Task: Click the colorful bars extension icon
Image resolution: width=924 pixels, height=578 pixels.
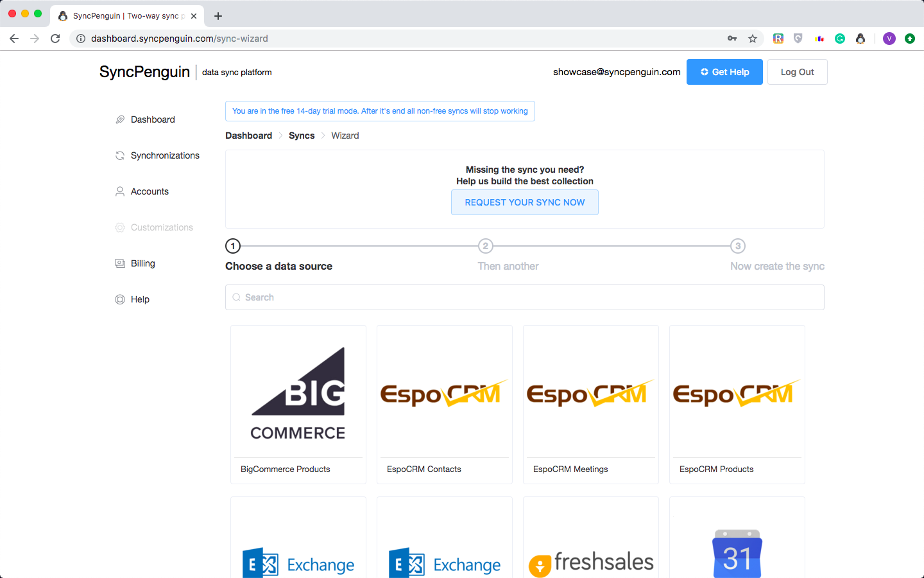Action: [x=819, y=39]
